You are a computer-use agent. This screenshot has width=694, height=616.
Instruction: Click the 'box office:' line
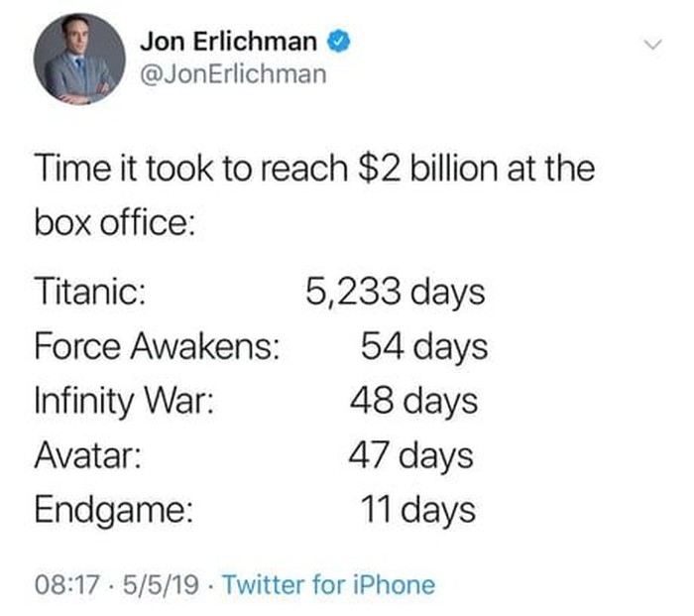tap(115, 222)
